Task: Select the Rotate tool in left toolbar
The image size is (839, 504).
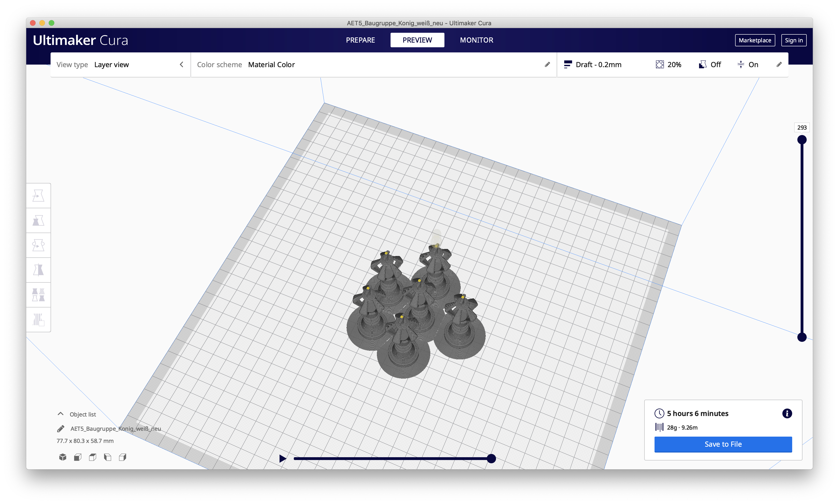Action: 38,245
